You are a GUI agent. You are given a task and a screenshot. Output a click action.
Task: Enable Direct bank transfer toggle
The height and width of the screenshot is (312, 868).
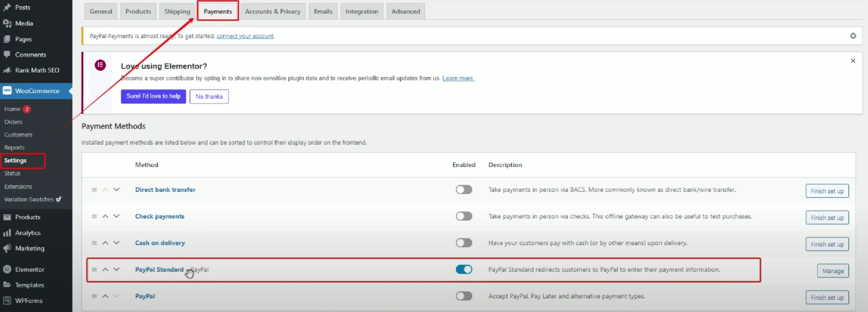(464, 190)
